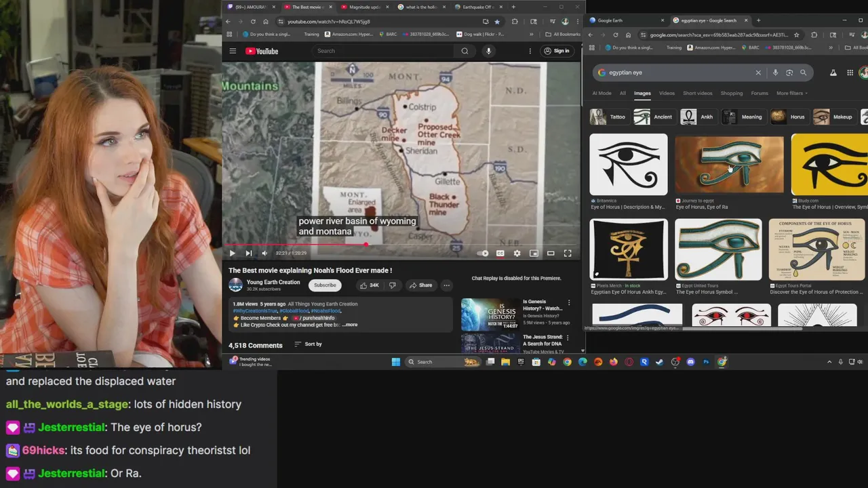Image resolution: width=868 pixels, height=488 pixels.
Task: Subscribe to Young Earth Creation
Action: coord(325,285)
